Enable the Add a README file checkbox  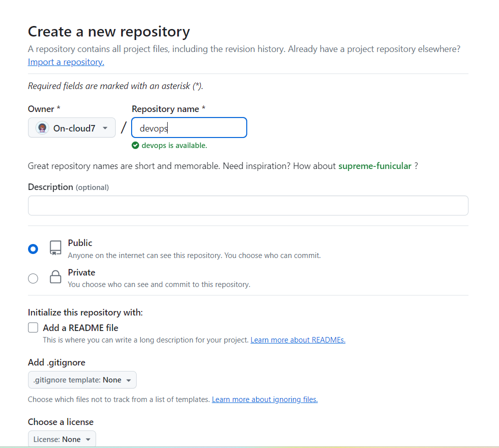[x=33, y=328]
